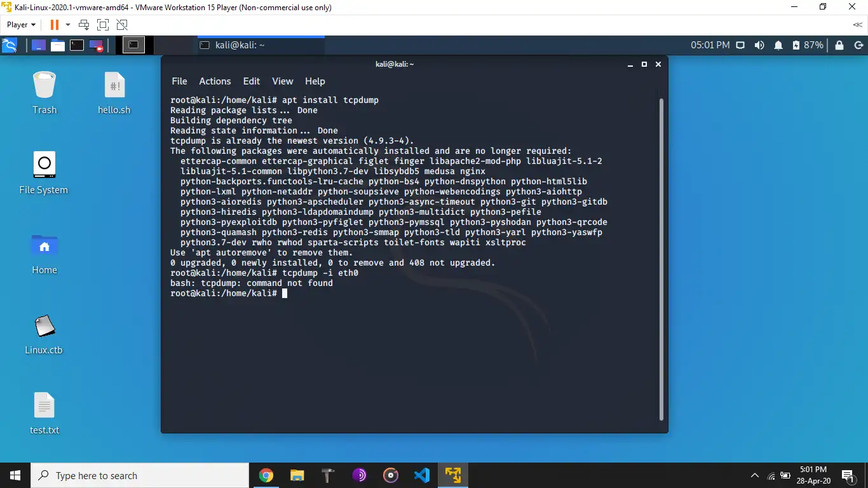Viewport: 868px width, 488px height.
Task: Select the Trash desktop icon
Action: (44, 93)
